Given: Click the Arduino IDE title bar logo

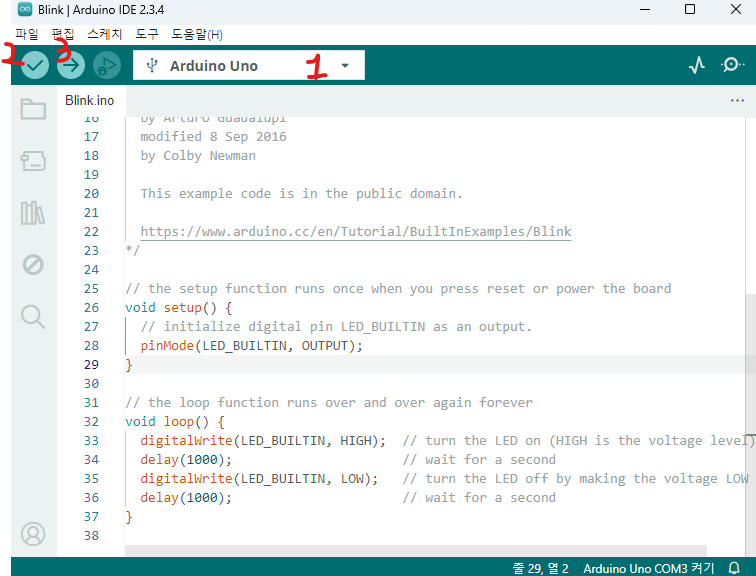Looking at the screenshot, I should tap(25, 9).
